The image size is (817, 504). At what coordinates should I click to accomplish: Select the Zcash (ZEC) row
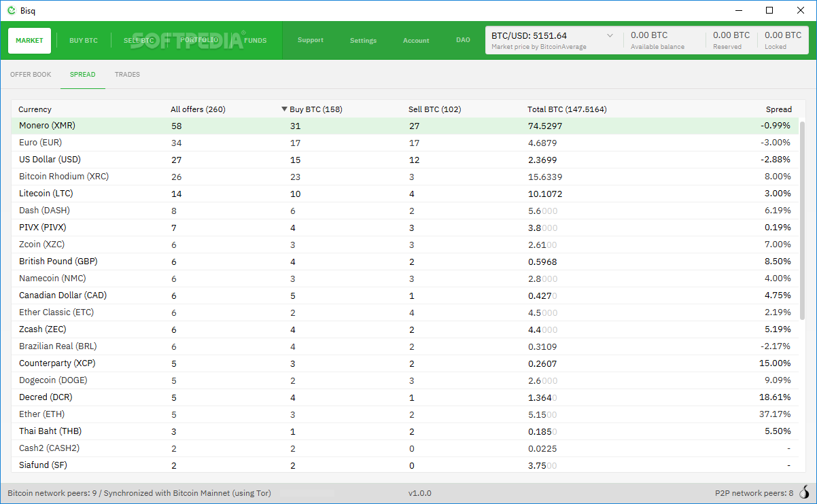click(404, 329)
